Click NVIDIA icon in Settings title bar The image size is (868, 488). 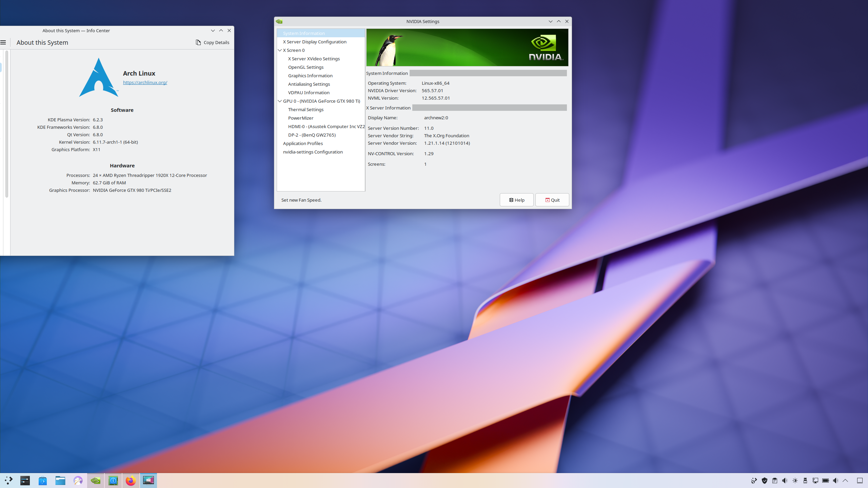(279, 21)
